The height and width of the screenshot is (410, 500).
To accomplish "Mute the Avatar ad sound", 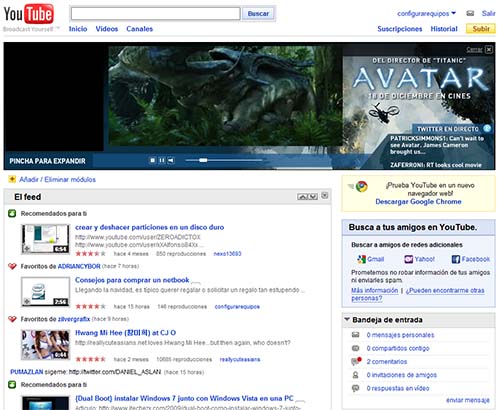I will [171, 160].
